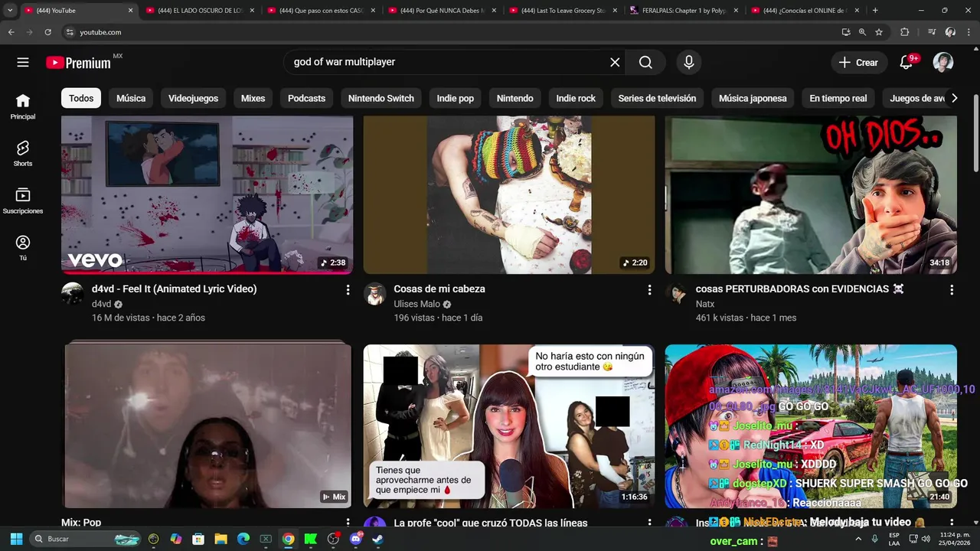Open the notifications bell
Viewport: 980px width, 551px height.
pyautogui.click(x=907, y=62)
